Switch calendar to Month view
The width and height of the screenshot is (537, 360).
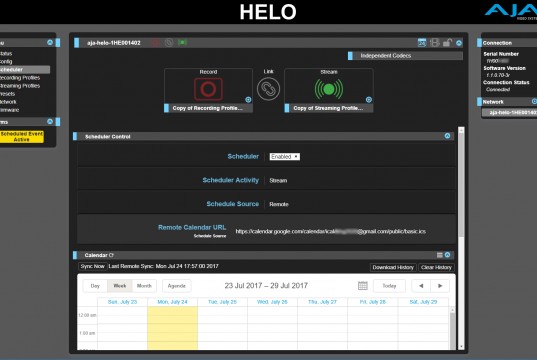(x=144, y=286)
